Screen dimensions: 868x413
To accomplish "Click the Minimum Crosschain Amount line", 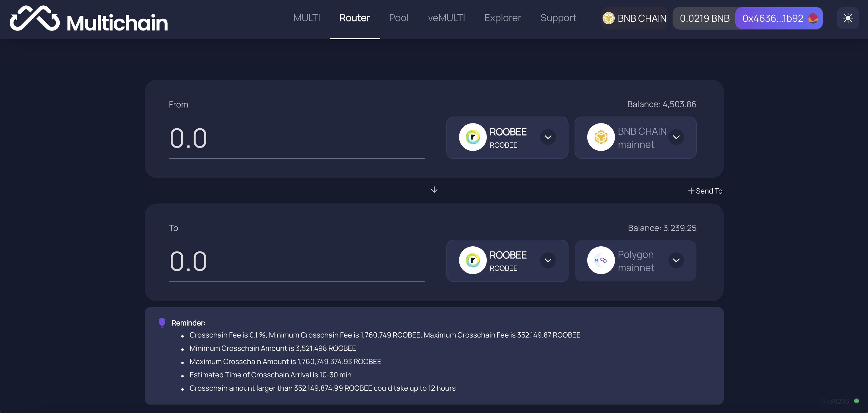I will pyautogui.click(x=273, y=348).
